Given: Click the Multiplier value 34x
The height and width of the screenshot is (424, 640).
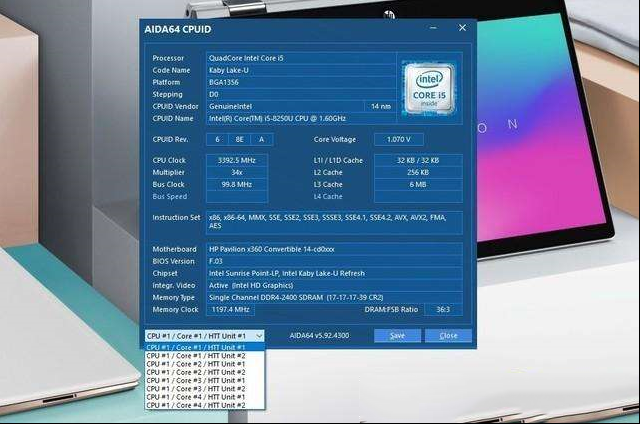Looking at the screenshot, I should point(237,172).
